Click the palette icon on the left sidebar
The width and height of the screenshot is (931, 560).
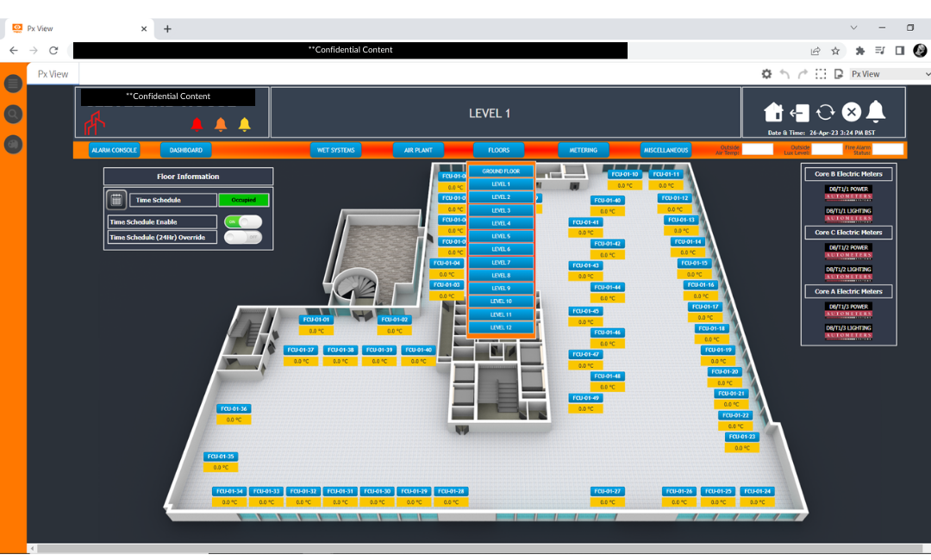(x=12, y=144)
